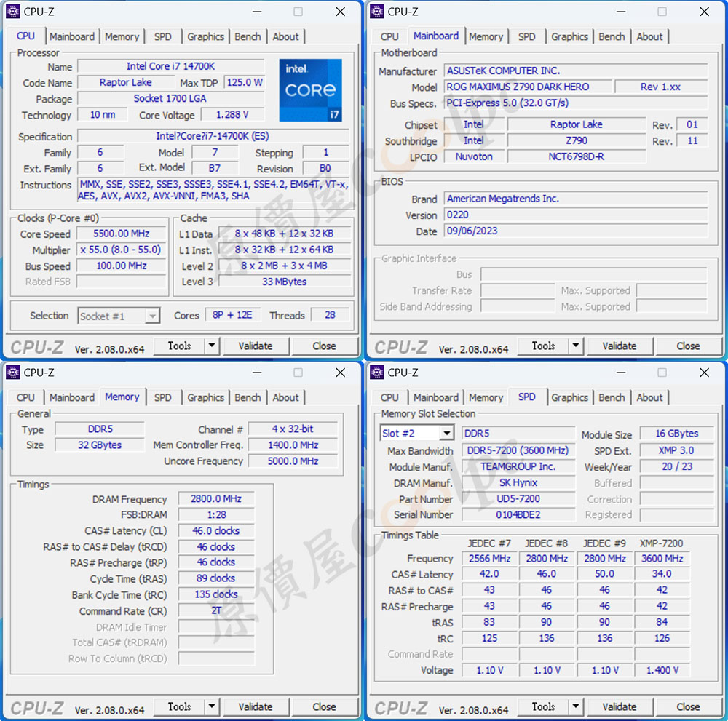The height and width of the screenshot is (721, 728).
Task: Expand the Slot #2 memory slot dropdown
Action: (x=446, y=434)
